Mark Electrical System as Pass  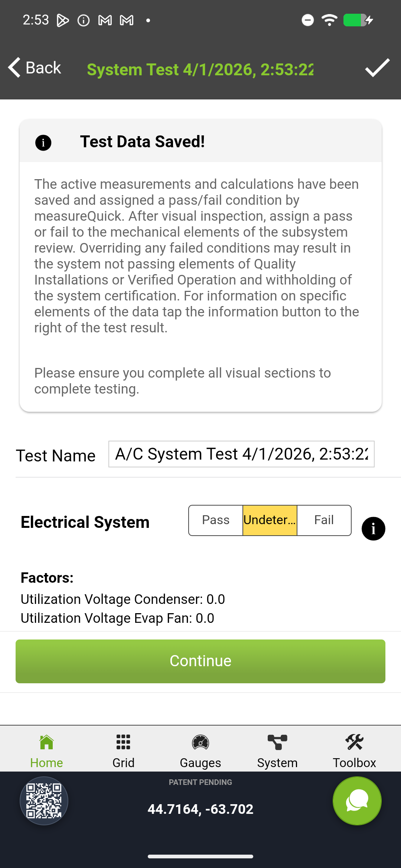(216, 520)
